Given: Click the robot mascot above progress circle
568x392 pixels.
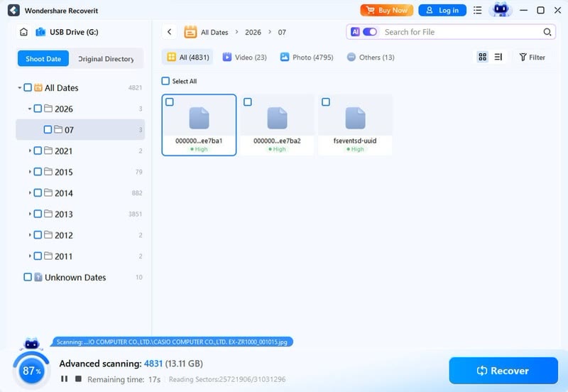Looking at the screenshot, I should (31, 344).
